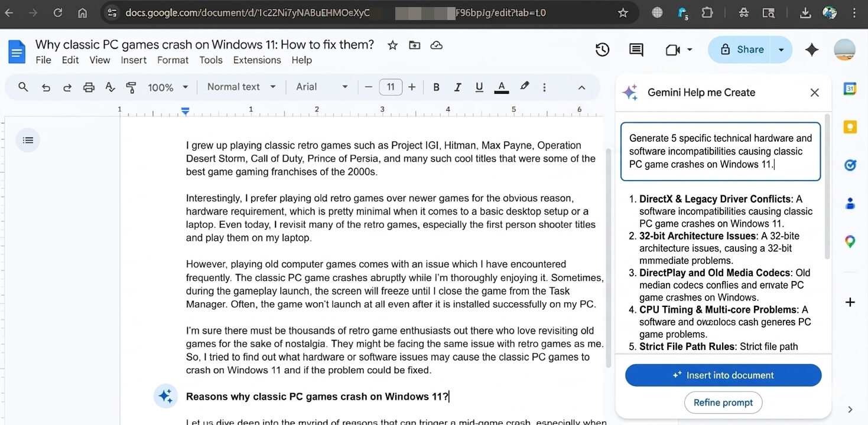Toggle bold formatting
This screenshot has height=425, width=868.
(436, 86)
